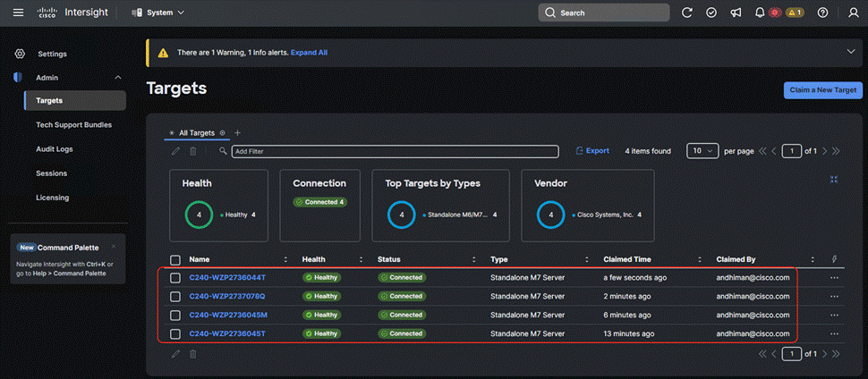Sort by the Name column
Screen dimensions: 868x379
click(285, 259)
